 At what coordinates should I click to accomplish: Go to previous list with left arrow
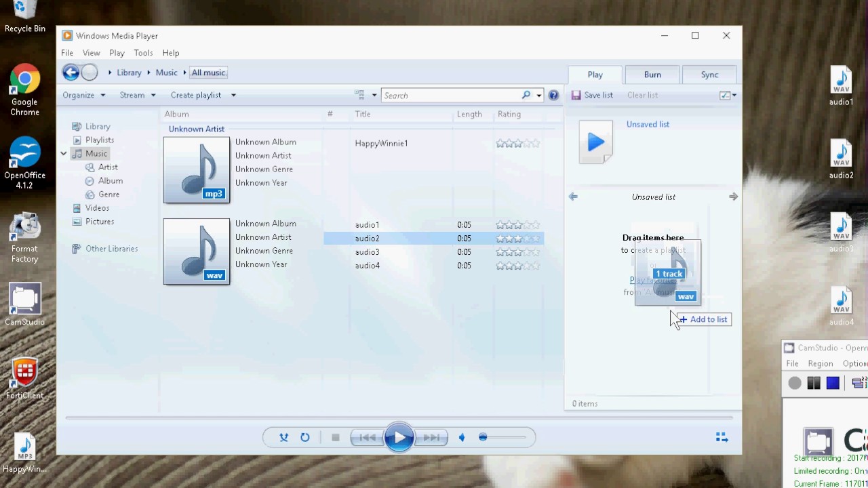click(x=573, y=197)
